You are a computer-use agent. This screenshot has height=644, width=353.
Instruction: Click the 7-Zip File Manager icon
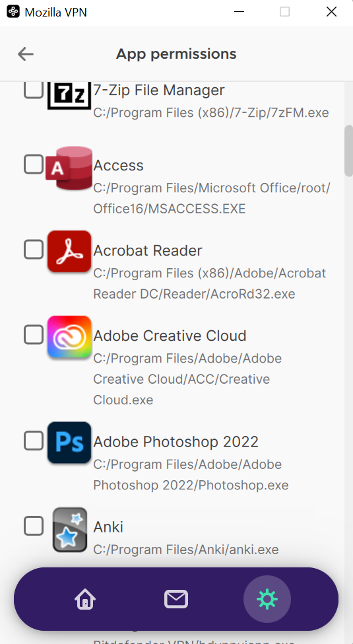69,95
